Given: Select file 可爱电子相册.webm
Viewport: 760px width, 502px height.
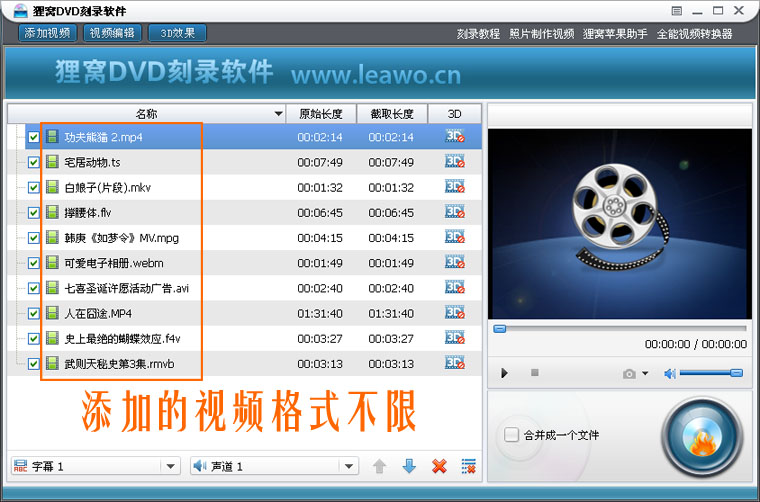Looking at the screenshot, I should coord(114,263).
